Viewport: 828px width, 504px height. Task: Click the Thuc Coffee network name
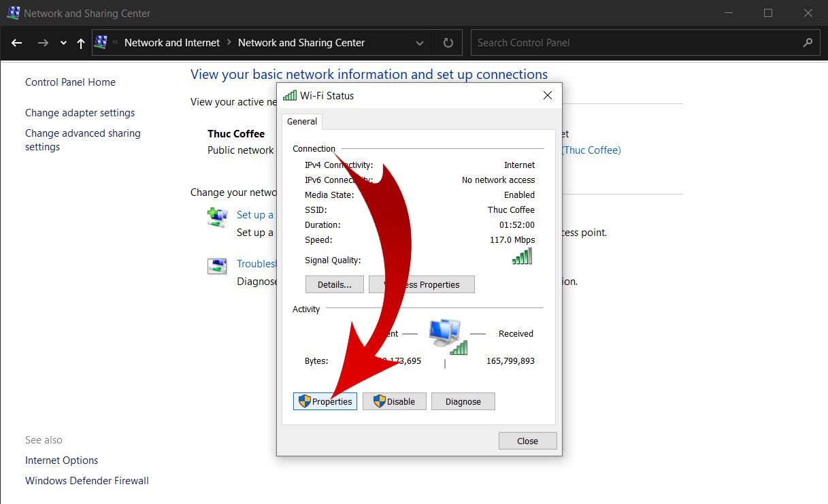236,134
